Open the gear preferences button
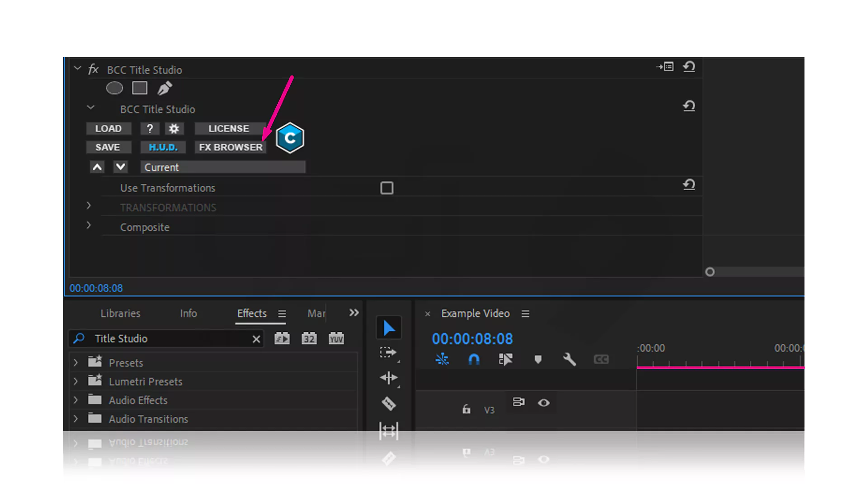This screenshot has height=488, width=868. [x=174, y=128]
